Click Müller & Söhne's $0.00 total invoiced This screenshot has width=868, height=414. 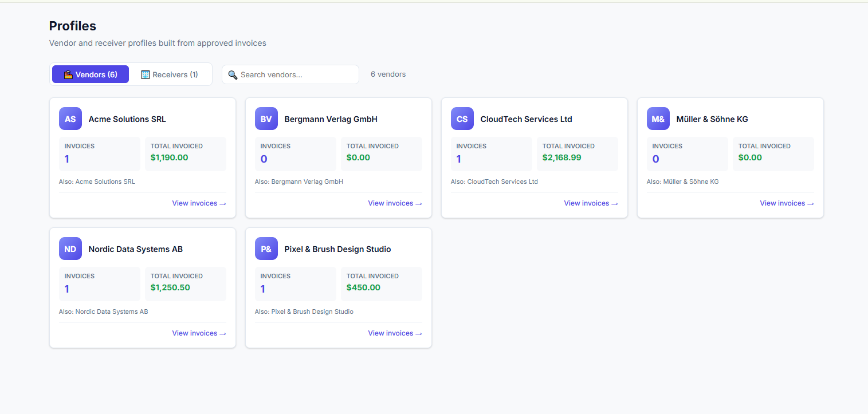coord(750,157)
